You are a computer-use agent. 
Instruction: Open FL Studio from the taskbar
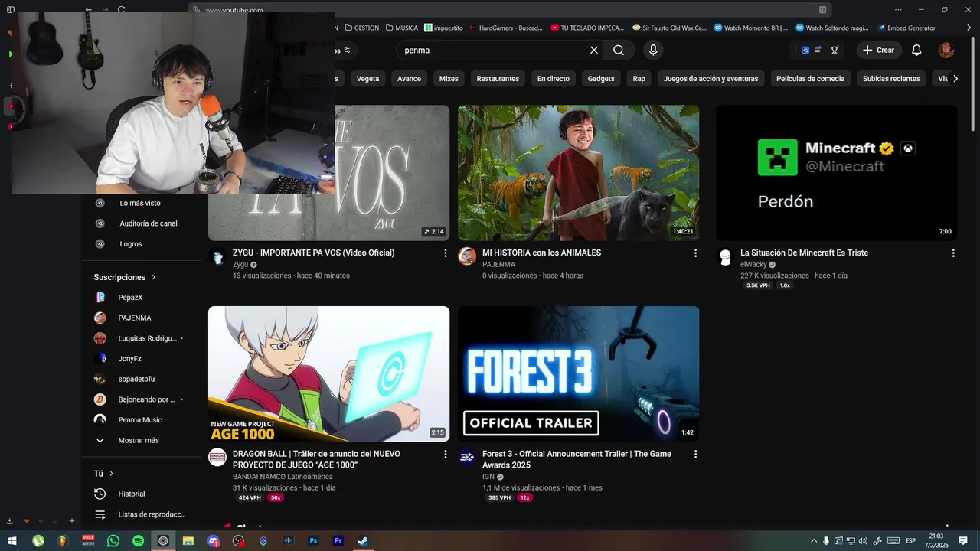[x=63, y=541]
